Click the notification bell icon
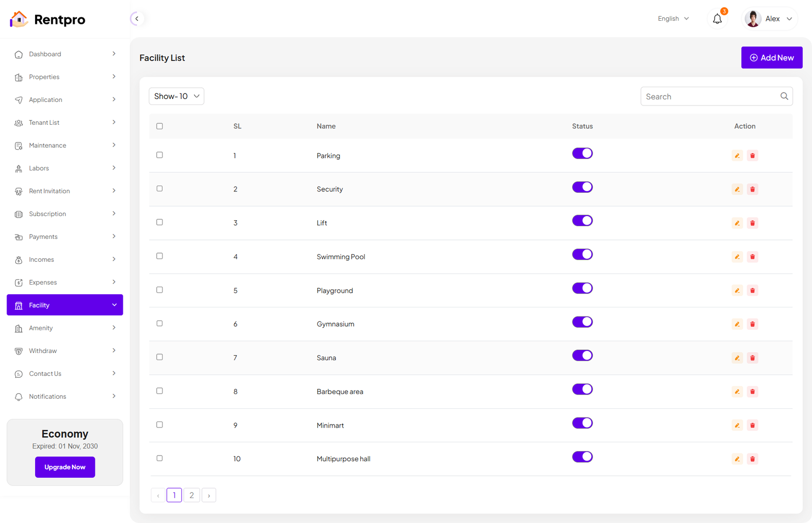The image size is (812, 523). point(717,19)
